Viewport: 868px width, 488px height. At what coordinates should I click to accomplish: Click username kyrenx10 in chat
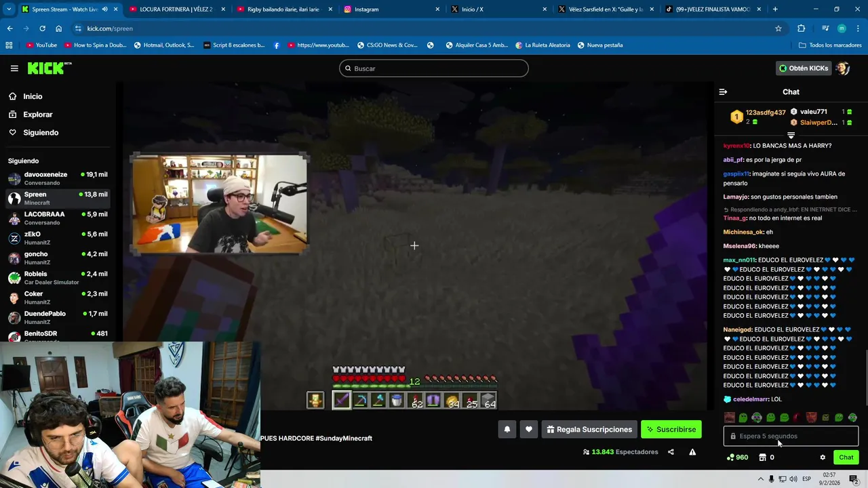pyautogui.click(x=736, y=146)
